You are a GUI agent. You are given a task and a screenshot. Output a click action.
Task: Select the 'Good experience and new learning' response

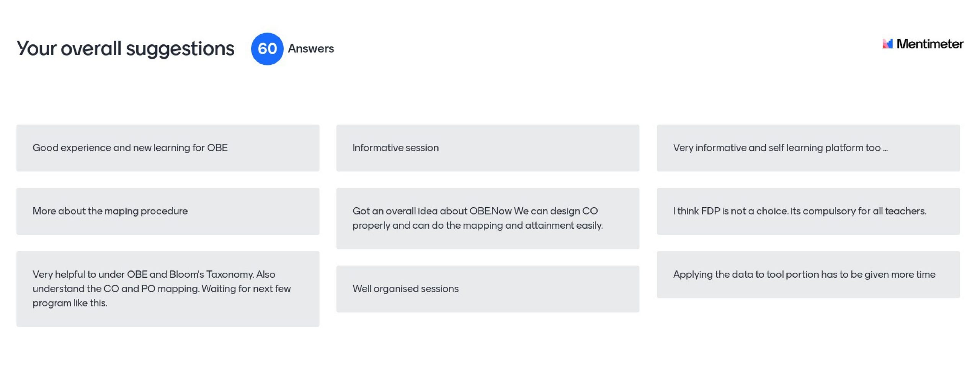[x=168, y=148]
